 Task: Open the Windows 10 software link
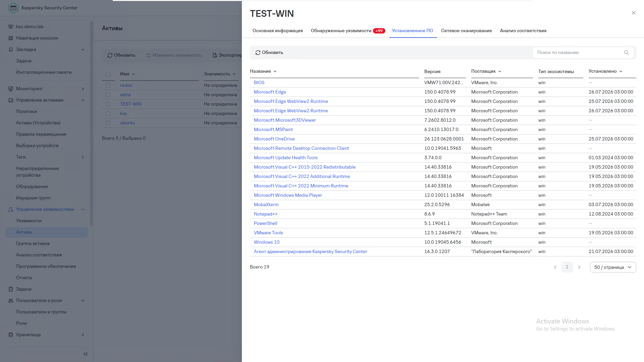coord(267,242)
